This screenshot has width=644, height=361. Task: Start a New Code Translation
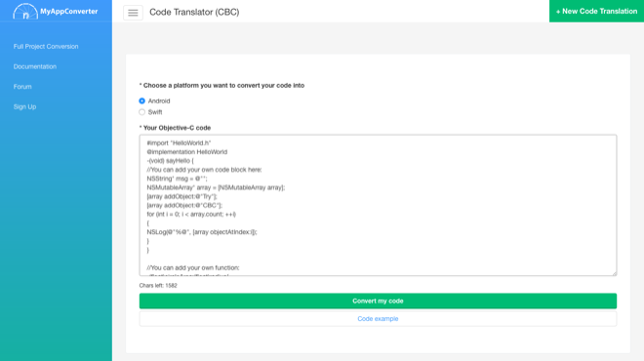(x=596, y=11)
